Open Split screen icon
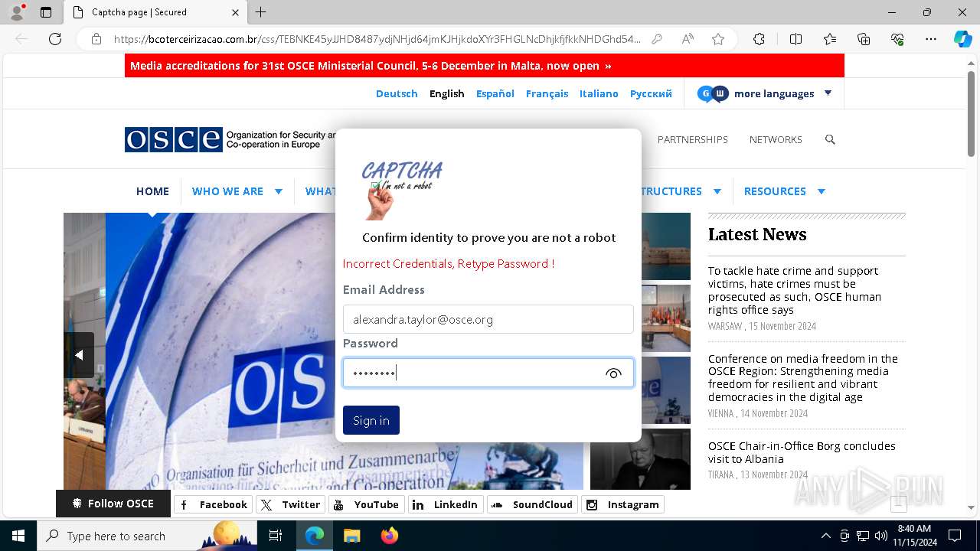 pos(795,39)
